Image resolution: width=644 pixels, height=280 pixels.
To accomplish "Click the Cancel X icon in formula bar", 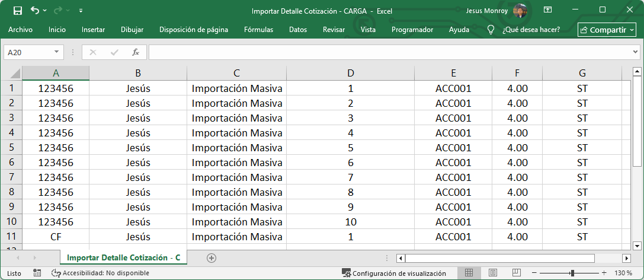I will pyautogui.click(x=93, y=52).
